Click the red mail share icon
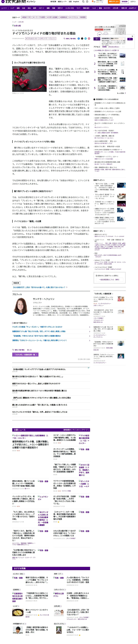This screenshot has height=644, width=138. tap(89, 39)
